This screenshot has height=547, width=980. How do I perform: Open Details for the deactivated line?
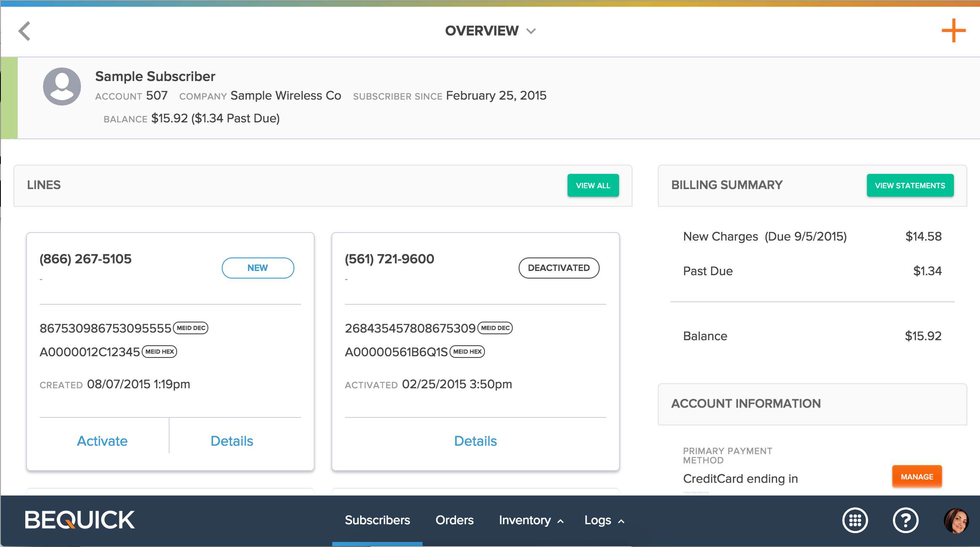tap(475, 441)
